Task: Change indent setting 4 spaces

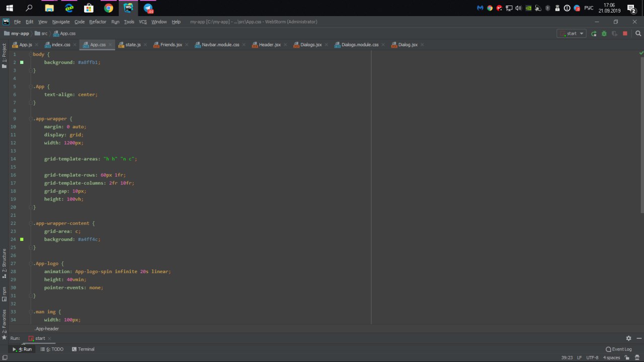Action: pos(611,357)
